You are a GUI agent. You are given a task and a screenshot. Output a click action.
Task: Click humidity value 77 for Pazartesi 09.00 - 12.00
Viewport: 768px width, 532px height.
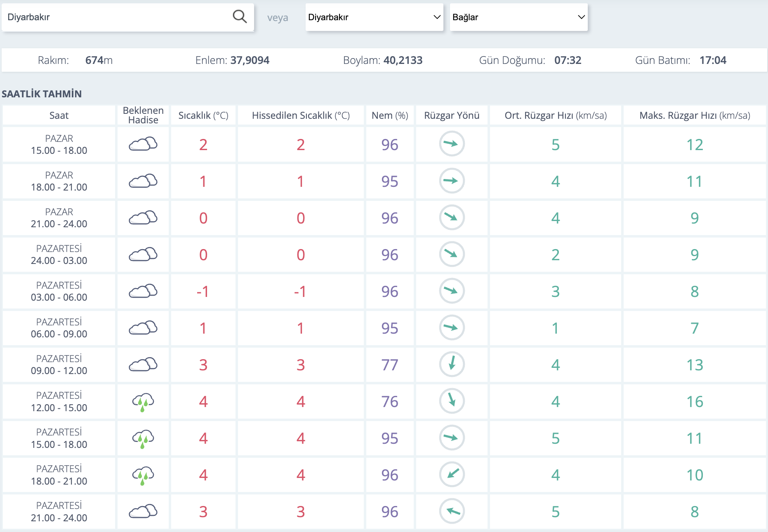pyautogui.click(x=390, y=365)
